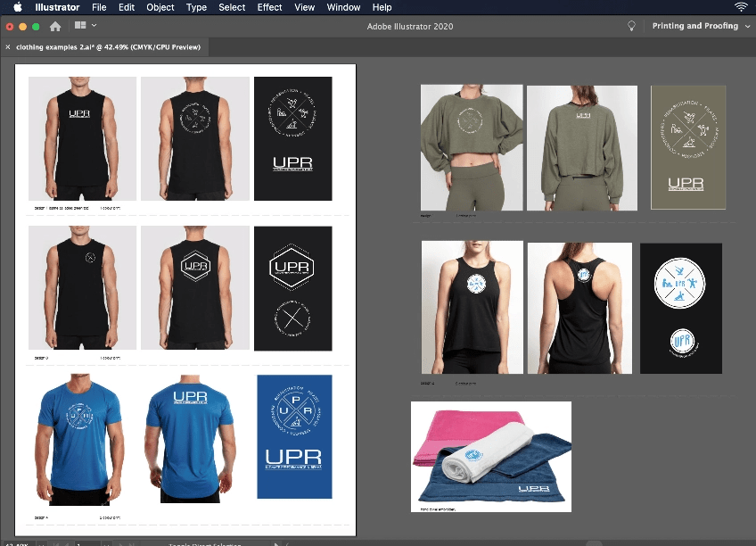Click the Wi-Fi status icon
The height and width of the screenshot is (546, 756).
coord(741,7)
